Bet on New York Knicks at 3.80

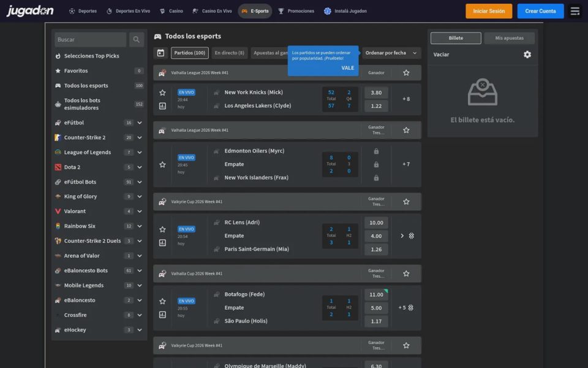[376, 93]
